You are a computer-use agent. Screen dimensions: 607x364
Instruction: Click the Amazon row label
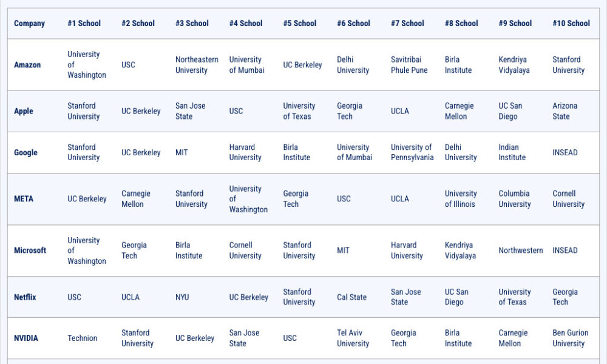(27, 65)
